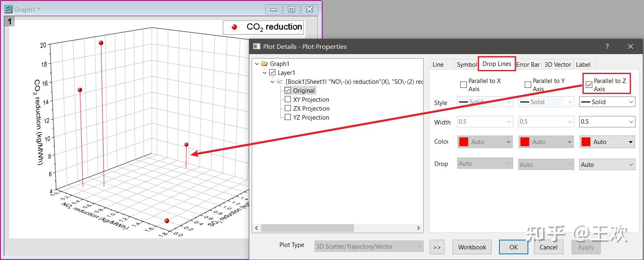Click the tree panel horizontal scrollbar thumb
Screen dimensions: 644x260
tap(308, 228)
